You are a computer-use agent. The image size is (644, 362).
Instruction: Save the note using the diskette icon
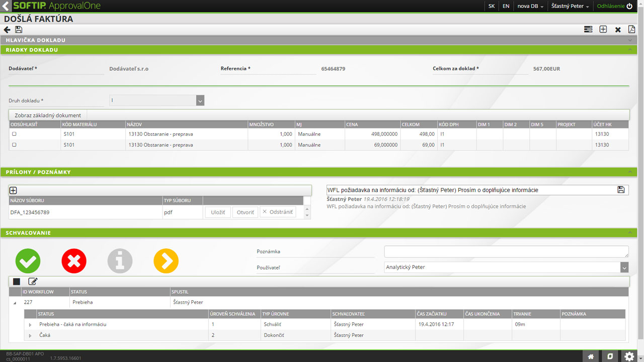621,190
